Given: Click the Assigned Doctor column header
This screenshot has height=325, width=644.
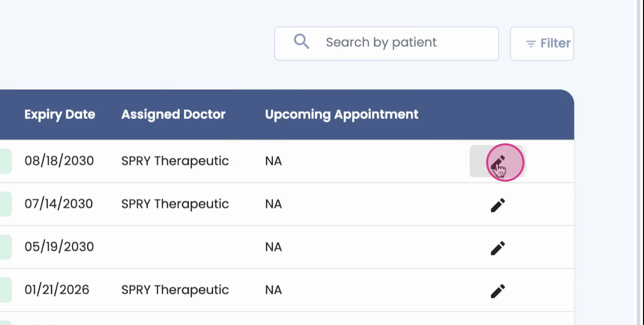Looking at the screenshot, I should tap(173, 114).
